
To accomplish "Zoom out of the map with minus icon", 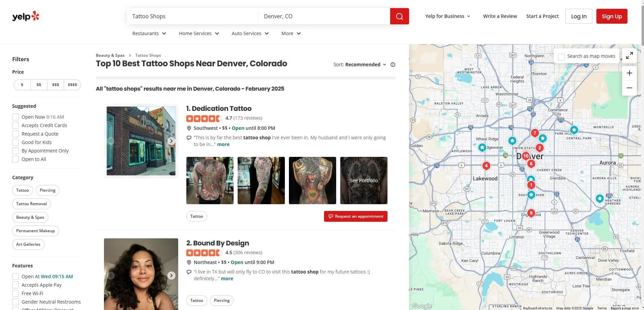I will (x=629, y=88).
